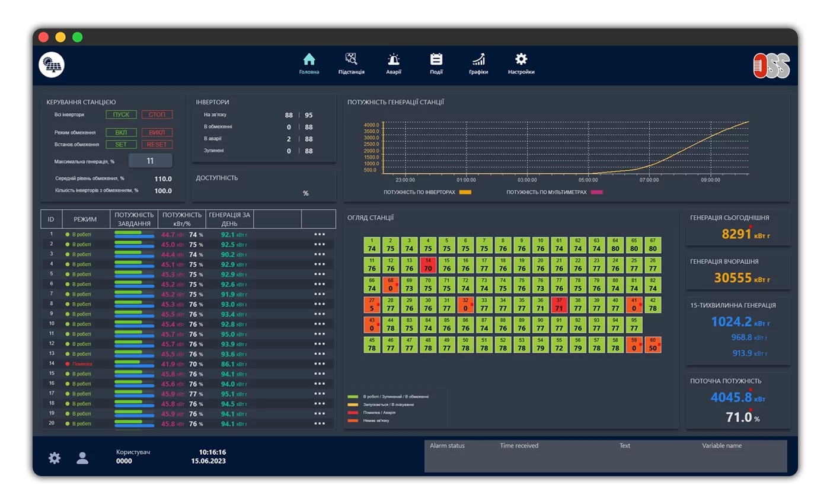Screen dimensions: 830x504
Task: Turn limitation mode on with ВКЛ
Action: click(122, 132)
